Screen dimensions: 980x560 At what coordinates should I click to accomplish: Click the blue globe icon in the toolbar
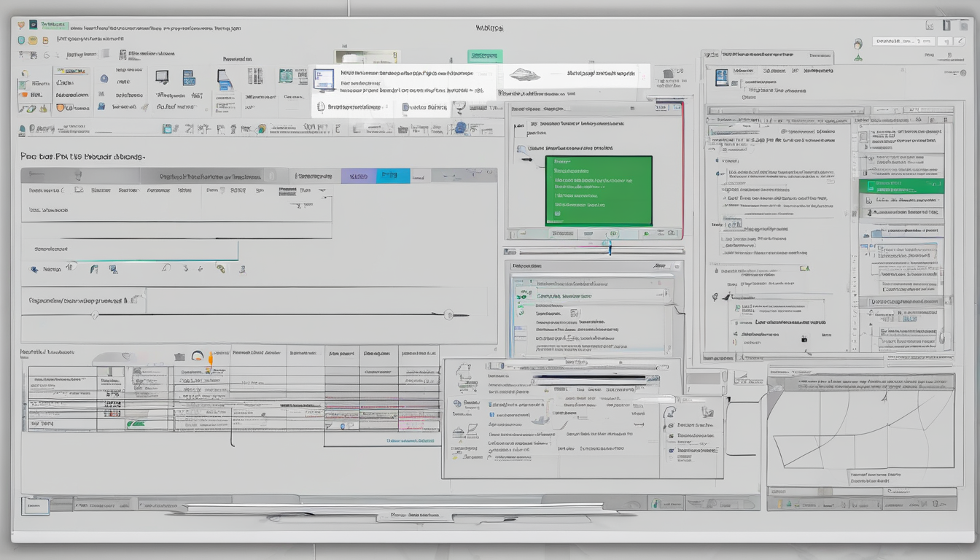[x=459, y=128]
